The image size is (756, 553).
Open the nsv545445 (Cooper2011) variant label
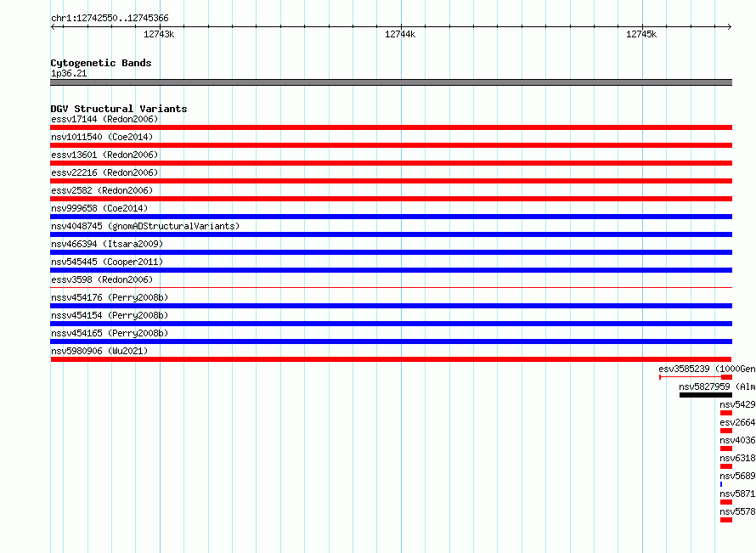(x=107, y=262)
